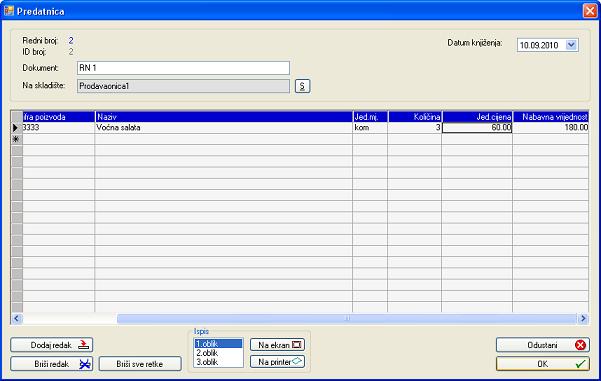This screenshot has width=601, height=381.
Task: Click the Količina column header
Action: (415, 117)
